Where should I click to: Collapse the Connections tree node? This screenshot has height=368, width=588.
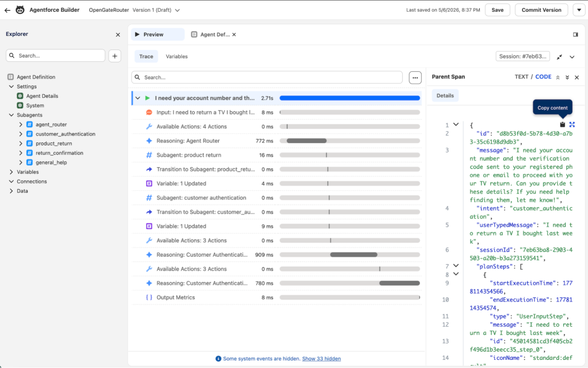(x=11, y=181)
